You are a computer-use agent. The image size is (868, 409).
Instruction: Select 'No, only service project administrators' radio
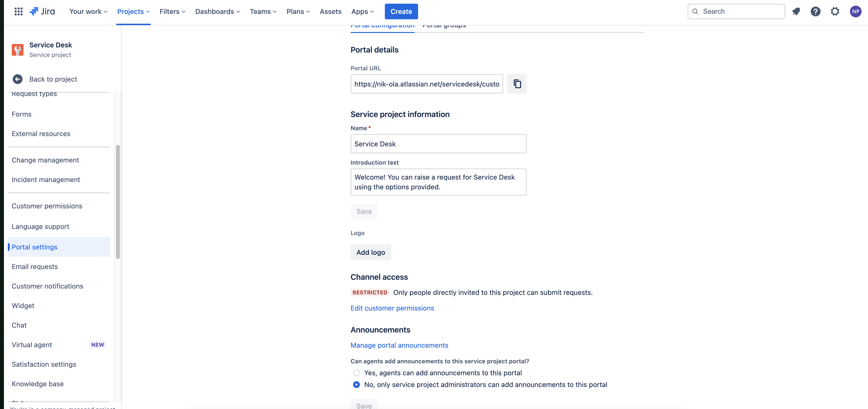[x=356, y=384]
